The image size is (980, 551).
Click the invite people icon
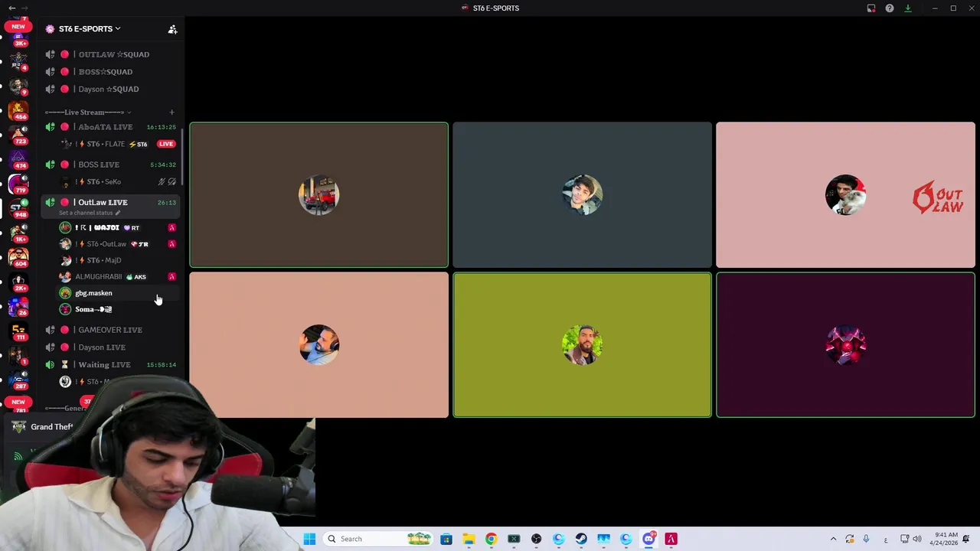click(172, 29)
